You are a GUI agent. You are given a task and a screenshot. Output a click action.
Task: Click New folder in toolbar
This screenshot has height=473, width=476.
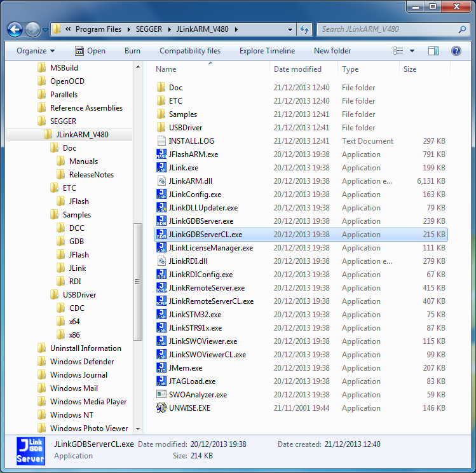[332, 51]
